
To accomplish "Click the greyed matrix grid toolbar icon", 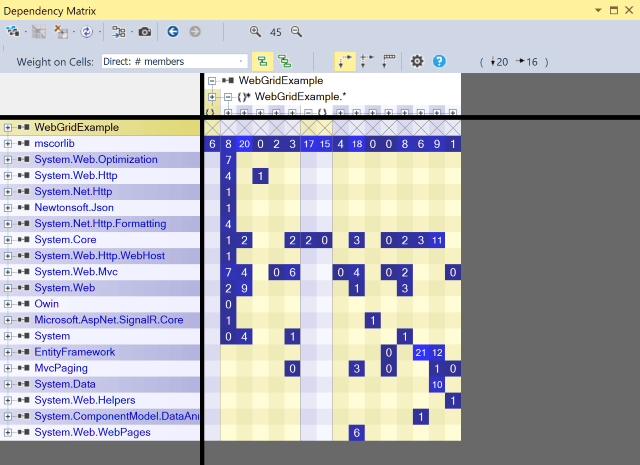I will (x=39, y=31).
